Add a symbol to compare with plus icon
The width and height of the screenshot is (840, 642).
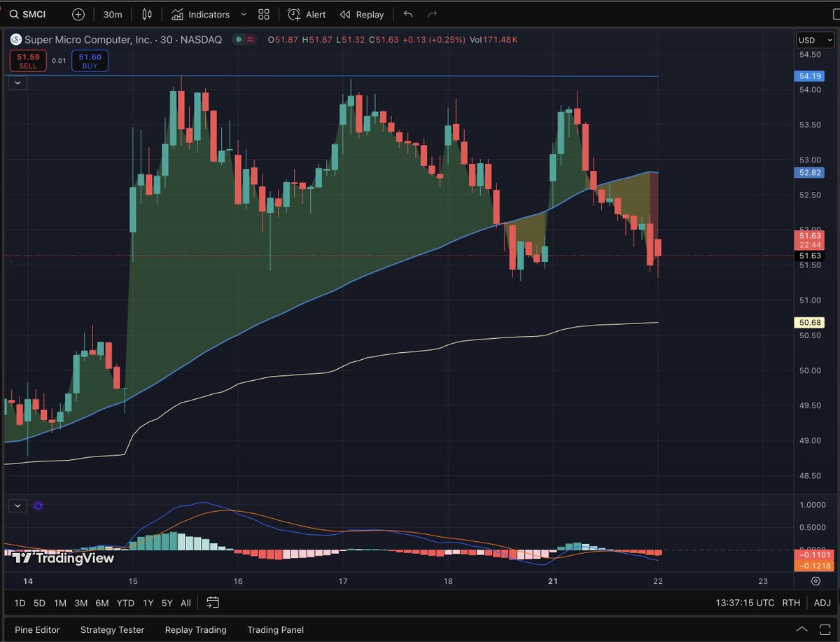pyautogui.click(x=78, y=14)
